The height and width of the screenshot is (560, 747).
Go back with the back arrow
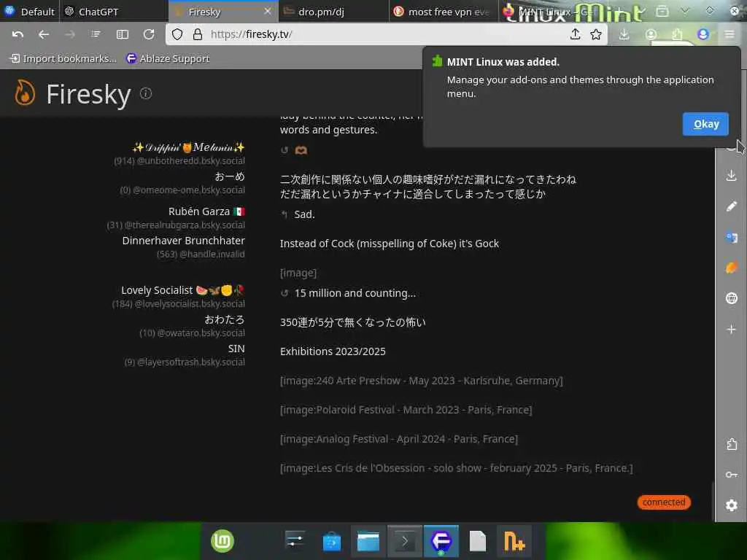pyautogui.click(x=43, y=34)
